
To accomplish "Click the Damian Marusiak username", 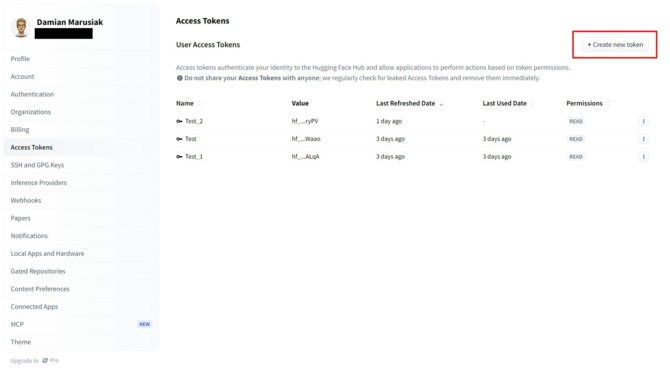I will click(70, 22).
